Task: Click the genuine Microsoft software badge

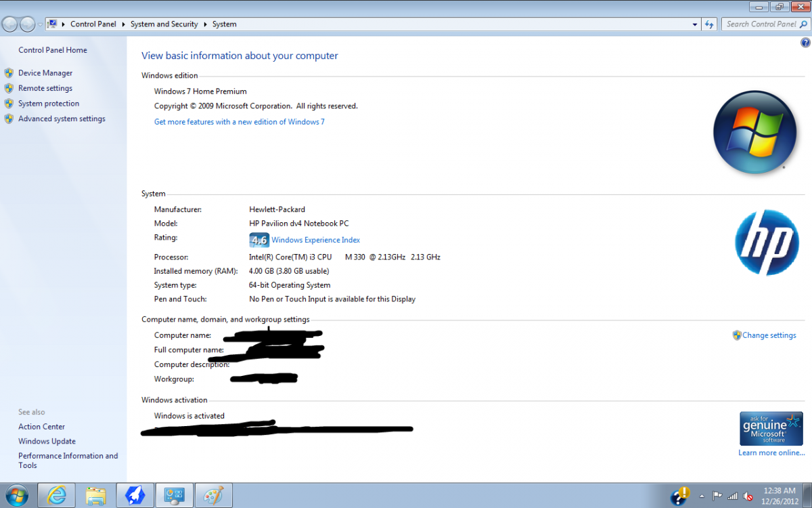Action: coord(771,429)
